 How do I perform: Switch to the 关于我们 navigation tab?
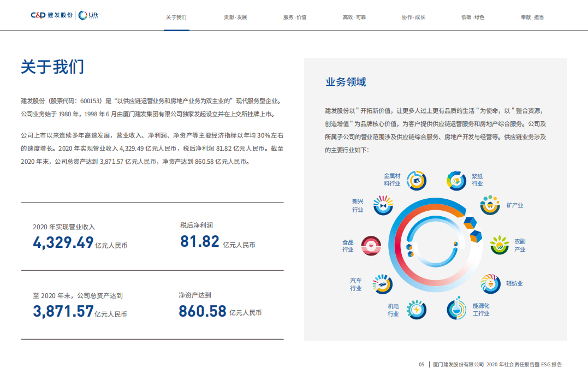176,17
